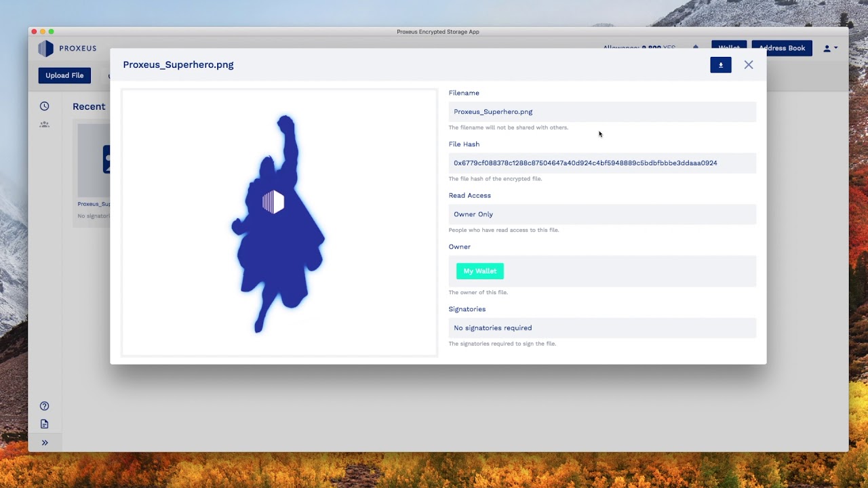Click the My Wallet owner badge
The width and height of the screenshot is (868, 488).
pos(479,271)
